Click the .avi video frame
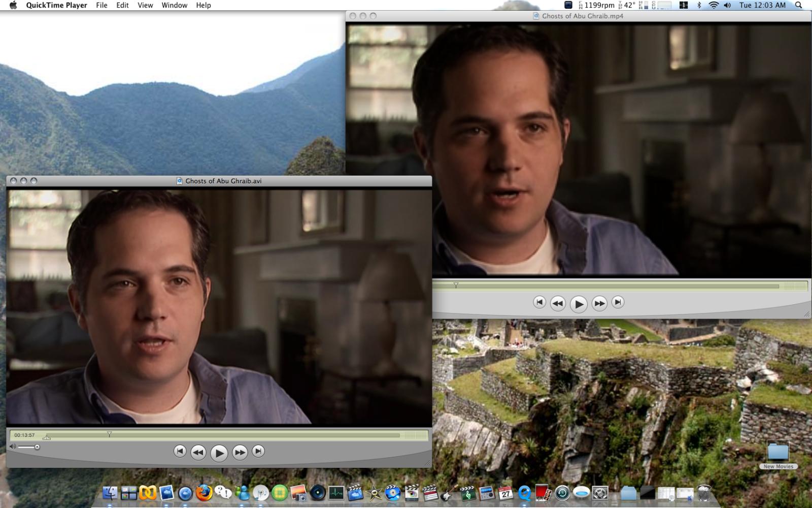Screen dimensions: 812x508 219,307
